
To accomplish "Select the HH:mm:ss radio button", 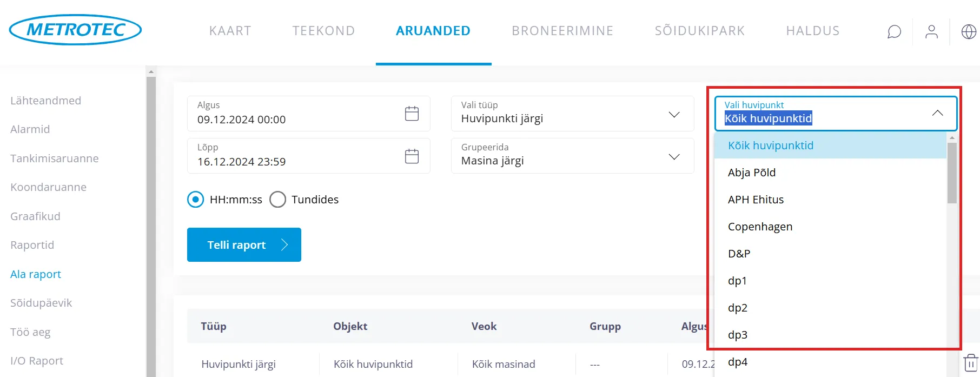I will click(196, 200).
